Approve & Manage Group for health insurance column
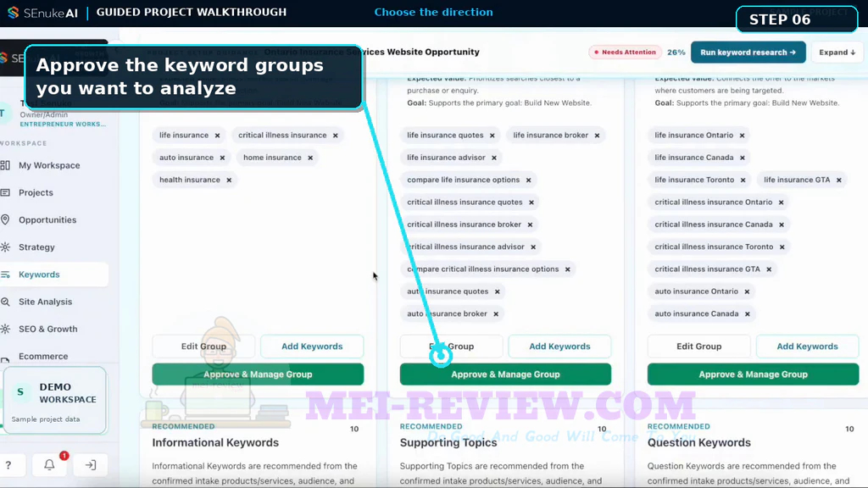 pyautogui.click(x=258, y=374)
